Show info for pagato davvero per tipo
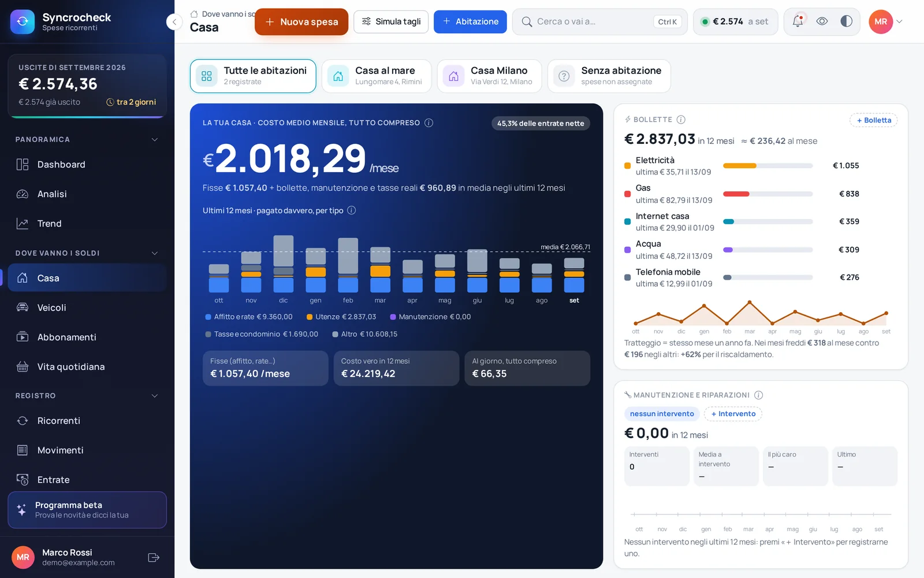The image size is (924, 578). tap(352, 210)
